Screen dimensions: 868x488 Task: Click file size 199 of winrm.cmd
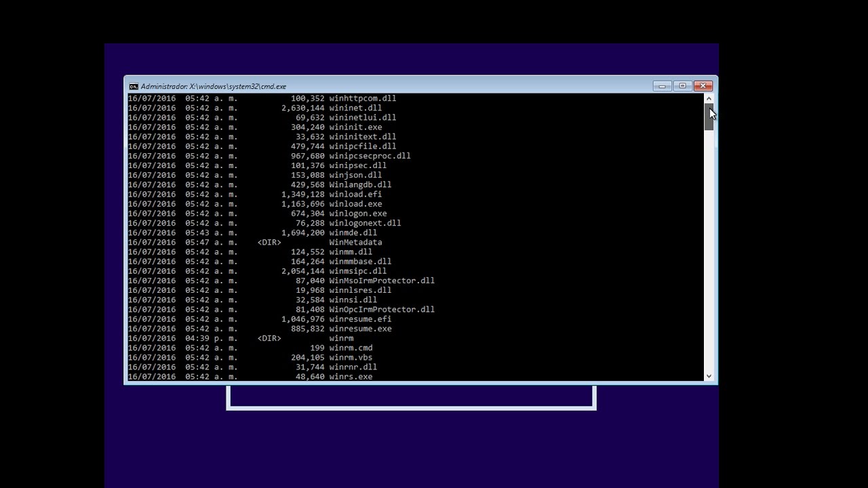coord(317,348)
